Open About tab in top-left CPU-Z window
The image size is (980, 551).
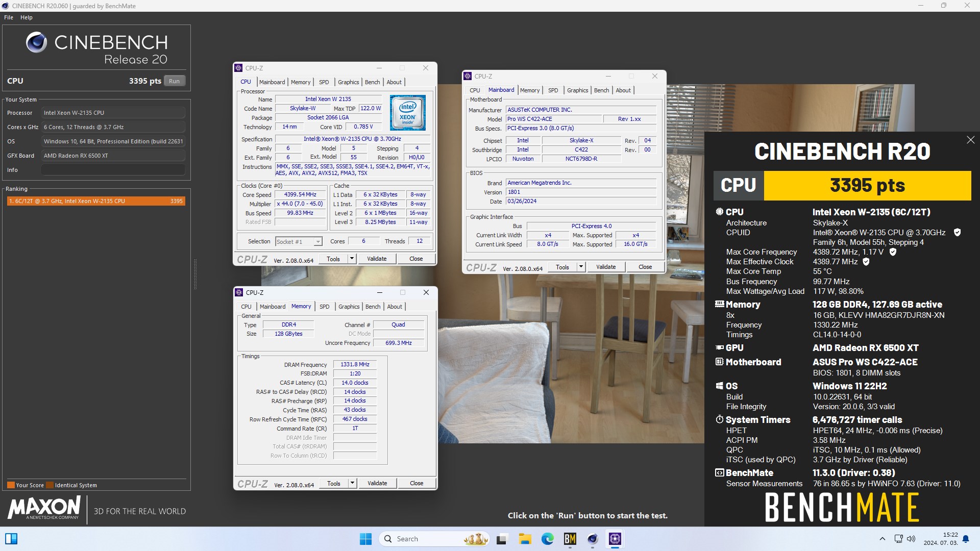394,82
